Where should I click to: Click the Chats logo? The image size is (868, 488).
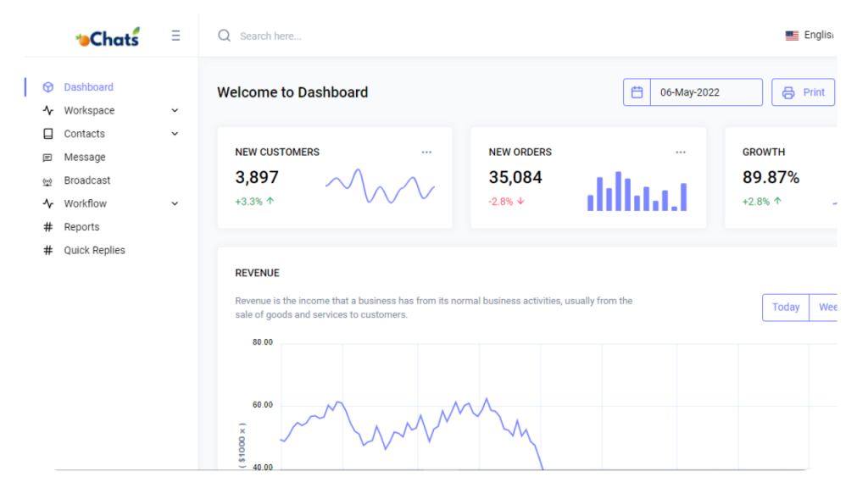108,37
